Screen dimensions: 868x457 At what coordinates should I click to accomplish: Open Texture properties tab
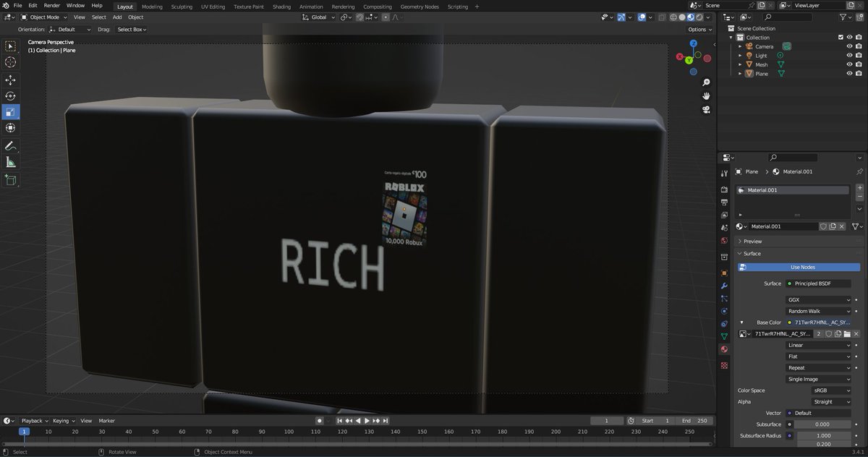(x=724, y=365)
